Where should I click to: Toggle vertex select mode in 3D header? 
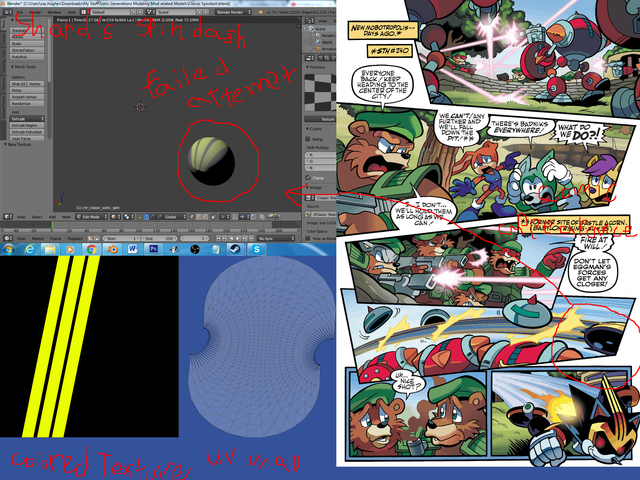coord(191,217)
